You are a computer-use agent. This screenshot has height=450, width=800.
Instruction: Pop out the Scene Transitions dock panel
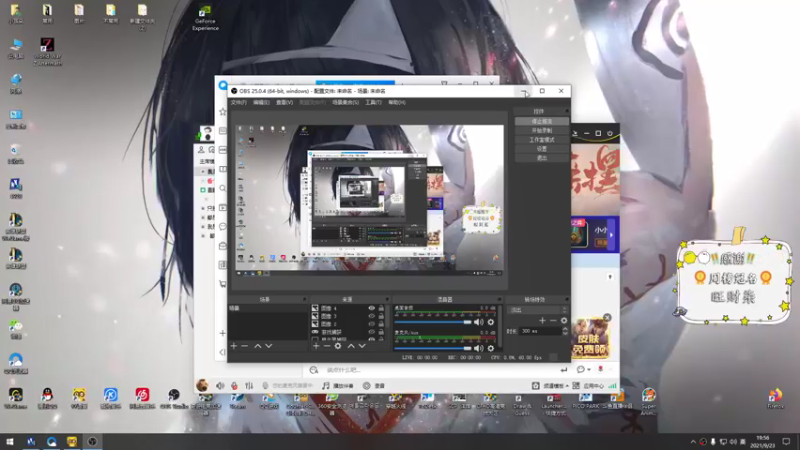[x=566, y=299]
